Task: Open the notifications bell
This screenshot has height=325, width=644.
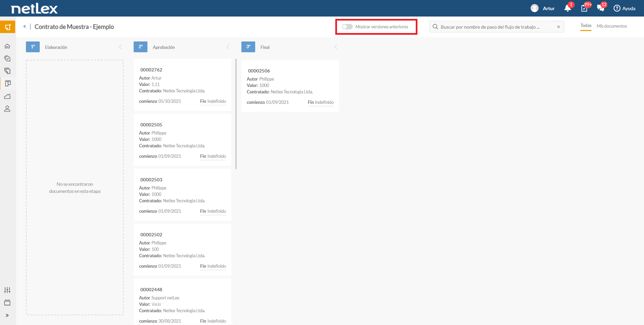Action: click(x=568, y=8)
